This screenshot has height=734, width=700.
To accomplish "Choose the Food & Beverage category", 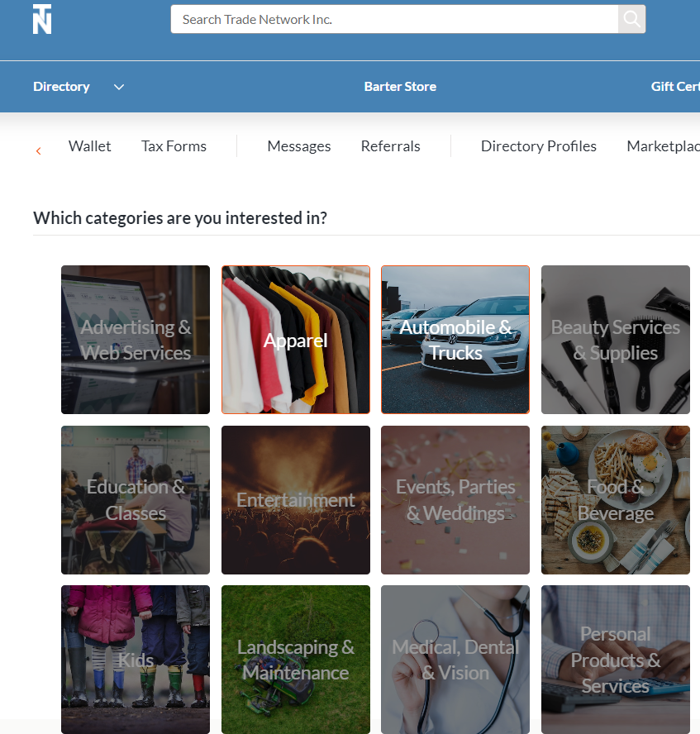I will coord(615,500).
